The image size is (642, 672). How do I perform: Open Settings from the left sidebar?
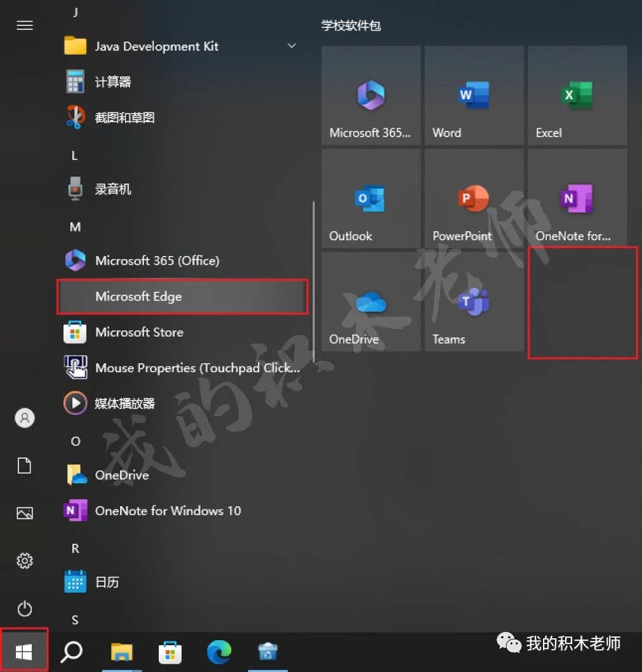(x=24, y=561)
